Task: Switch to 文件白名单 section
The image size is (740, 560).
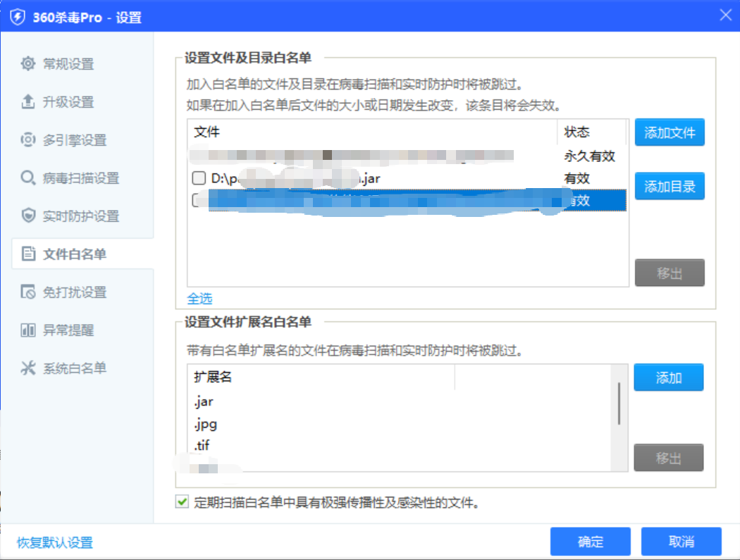Action: point(82,254)
